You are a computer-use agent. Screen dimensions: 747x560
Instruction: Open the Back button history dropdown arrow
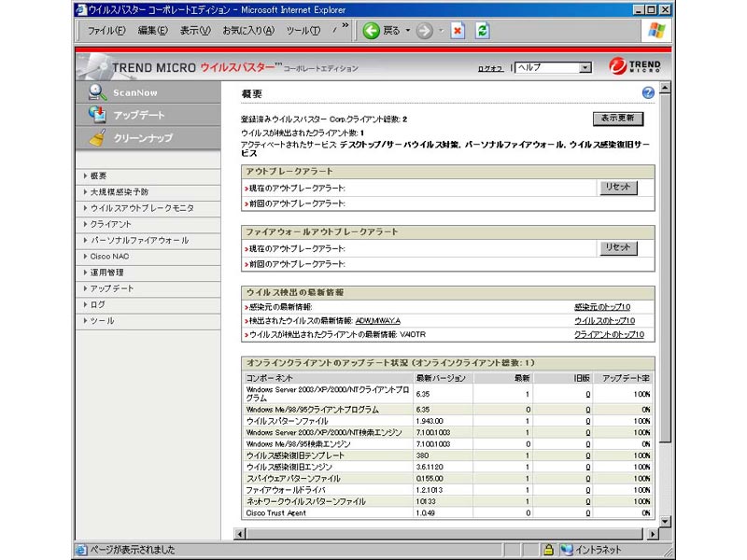point(408,31)
